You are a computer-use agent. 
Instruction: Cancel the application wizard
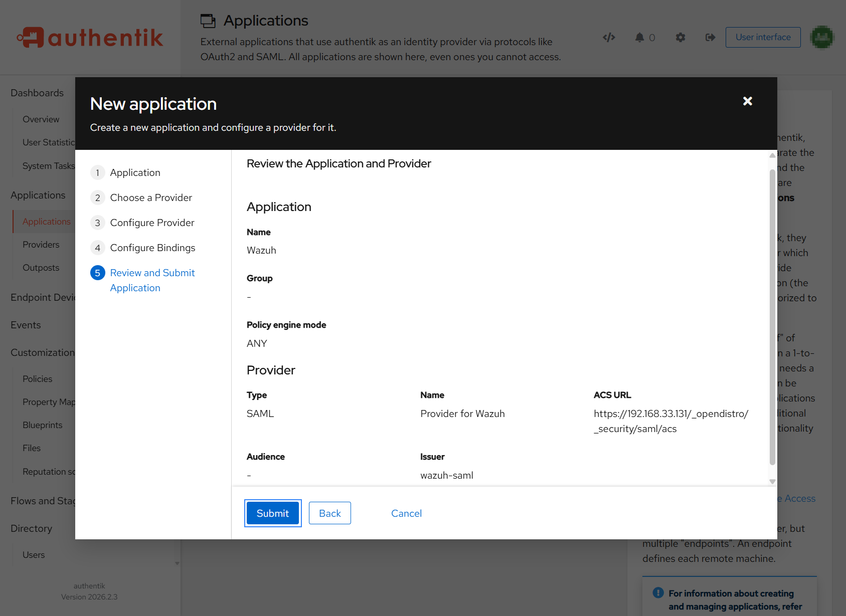(406, 513)
